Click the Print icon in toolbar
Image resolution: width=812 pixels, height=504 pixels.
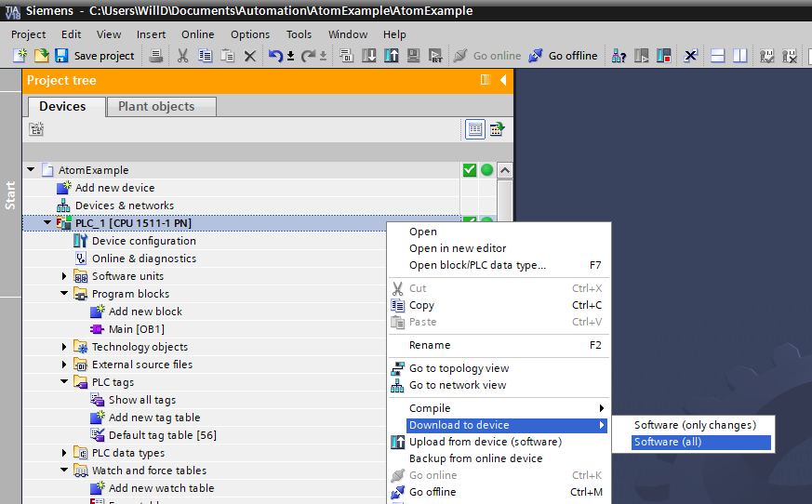pos(156,56)
